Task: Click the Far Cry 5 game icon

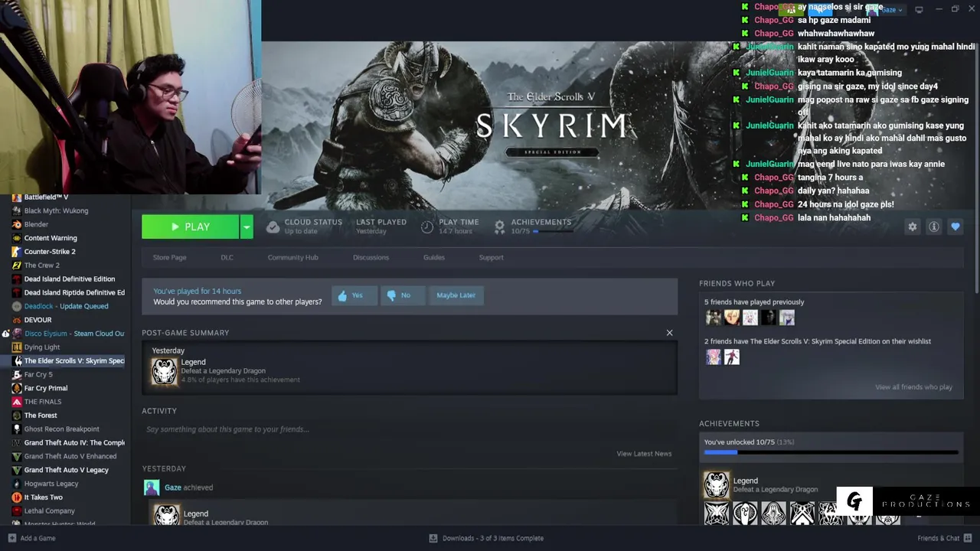Action: [x=17, y=375]
